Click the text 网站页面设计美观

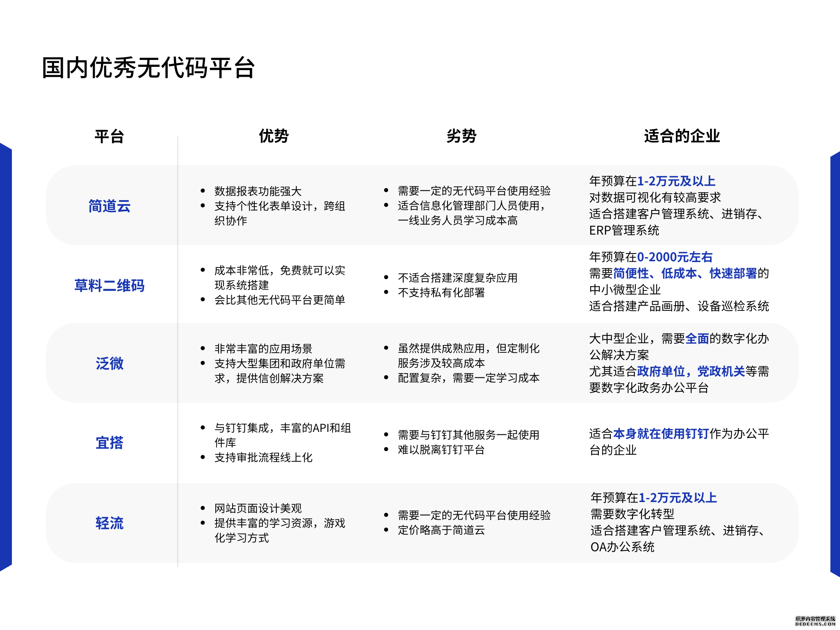258,508
